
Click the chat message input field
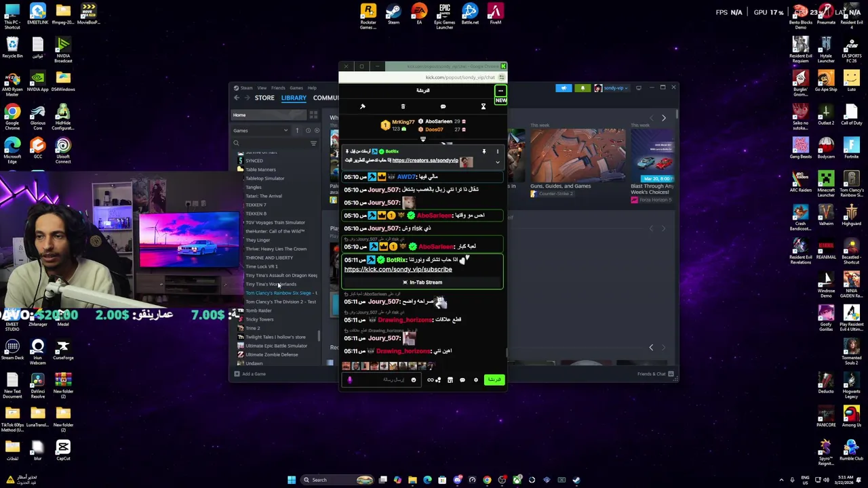(381, 380)
